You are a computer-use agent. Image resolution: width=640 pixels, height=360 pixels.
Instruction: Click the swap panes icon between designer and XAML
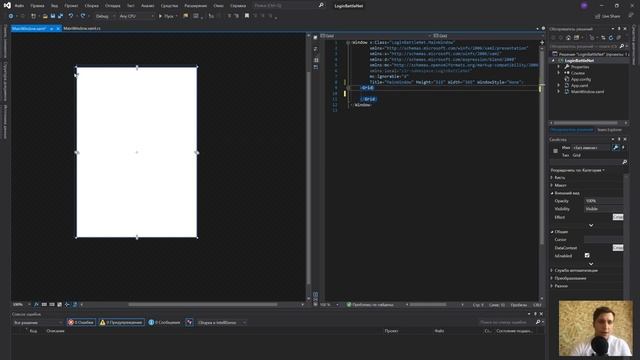pos(316,49)
